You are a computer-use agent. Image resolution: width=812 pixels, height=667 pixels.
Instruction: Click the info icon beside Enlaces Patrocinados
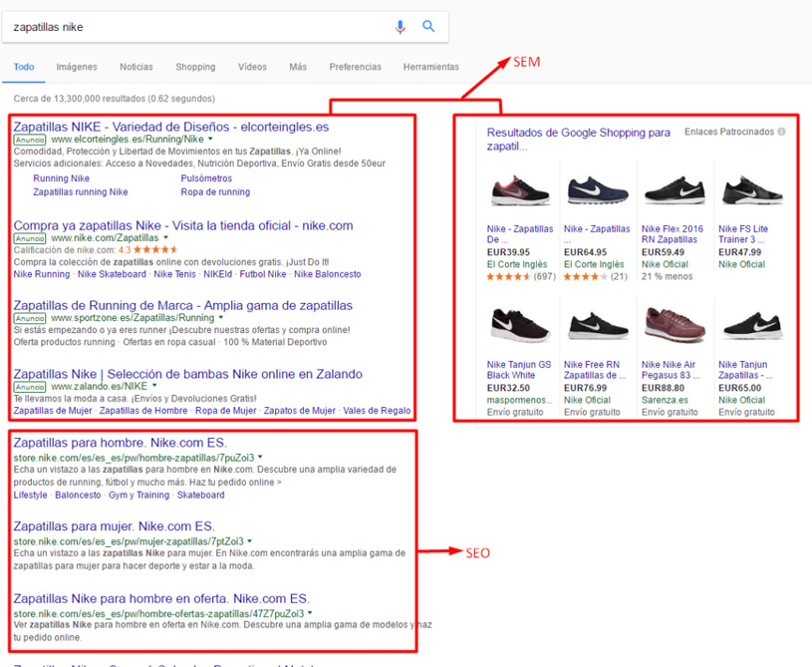pyautogui.click(x=782, y=130)
